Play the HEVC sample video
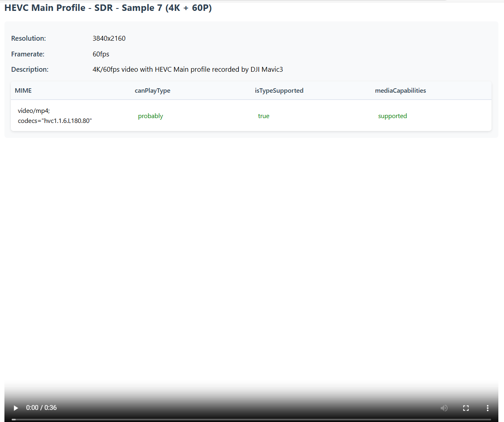The image size is (504, 422). (x=16, y=408)
